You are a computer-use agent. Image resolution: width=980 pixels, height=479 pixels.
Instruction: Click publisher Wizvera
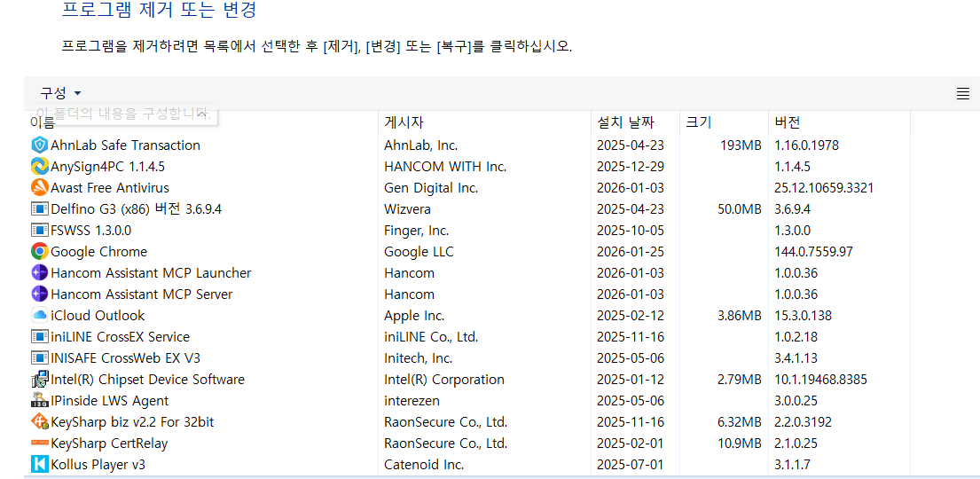point(407,208)
